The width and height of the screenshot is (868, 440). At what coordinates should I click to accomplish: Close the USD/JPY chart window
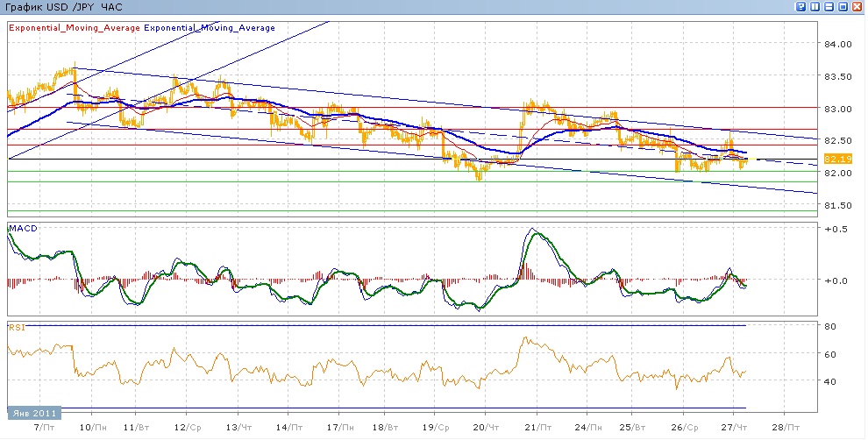(x=857, y=7)
